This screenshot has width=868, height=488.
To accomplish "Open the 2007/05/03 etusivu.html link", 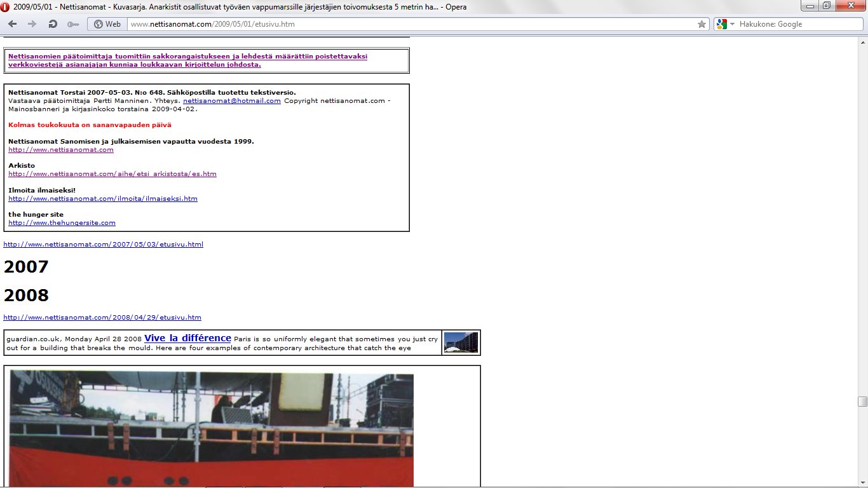I will click(103, 245).
